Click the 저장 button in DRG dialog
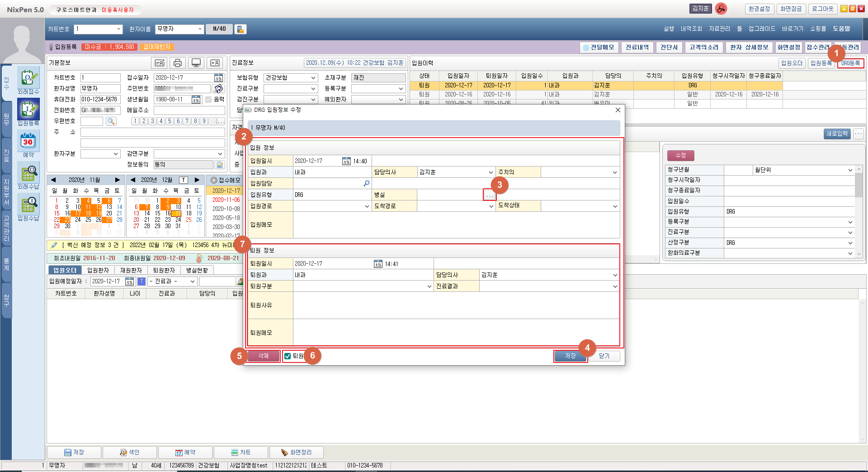Image resolution: width=868 pixels, height=472 pixels. (570, 356)
